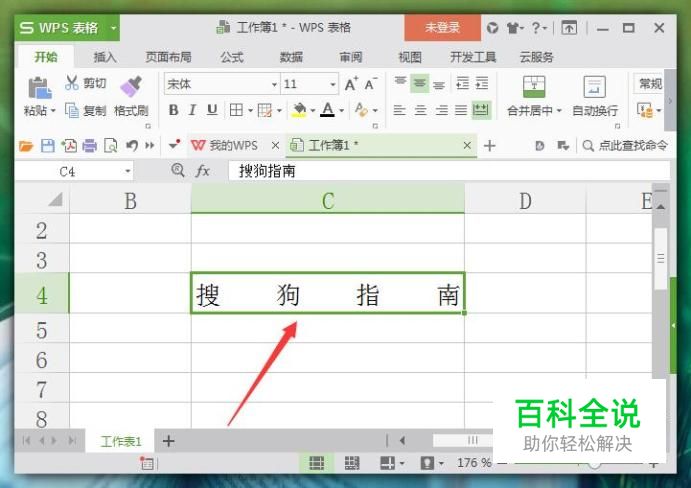
Task: Click the Merge and Center (合并居中) icon
Action: (x=534, y=86)
